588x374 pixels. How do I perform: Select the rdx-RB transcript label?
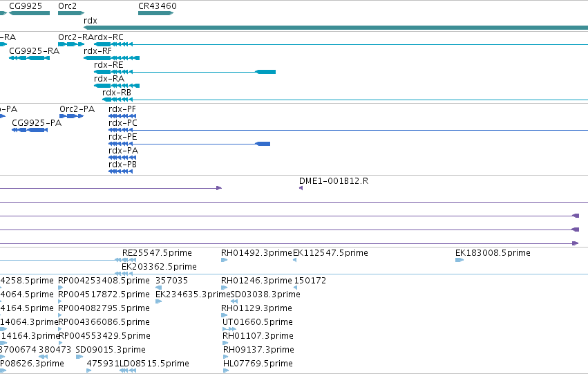click(x=117, y=93)
